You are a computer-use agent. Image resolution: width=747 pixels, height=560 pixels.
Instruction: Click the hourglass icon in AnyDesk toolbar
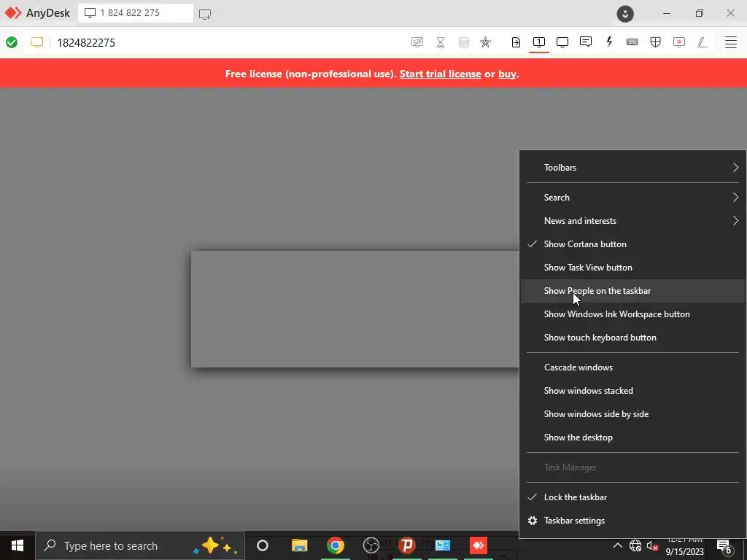[441, 42]
